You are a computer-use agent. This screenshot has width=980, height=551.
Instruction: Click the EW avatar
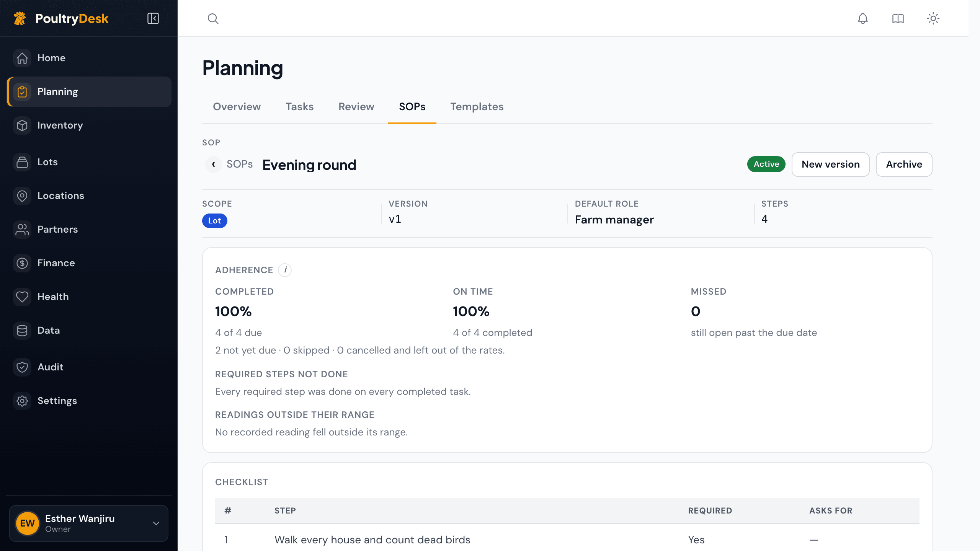pyautogui.click(x=27, y=523)
